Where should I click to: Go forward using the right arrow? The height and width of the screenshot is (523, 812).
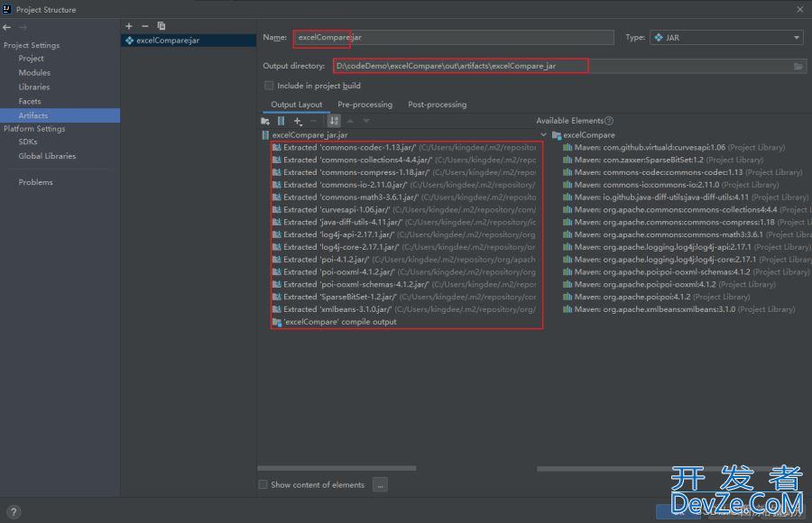(23, 27)
